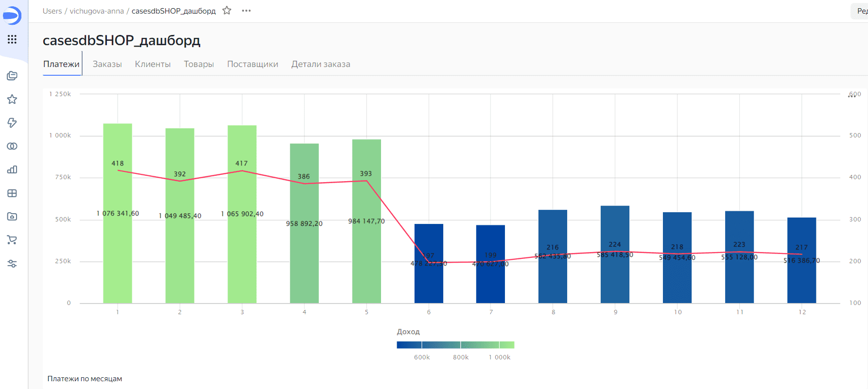
Task: Open chart options menu at top-right corner
Action: pos(852,96)
